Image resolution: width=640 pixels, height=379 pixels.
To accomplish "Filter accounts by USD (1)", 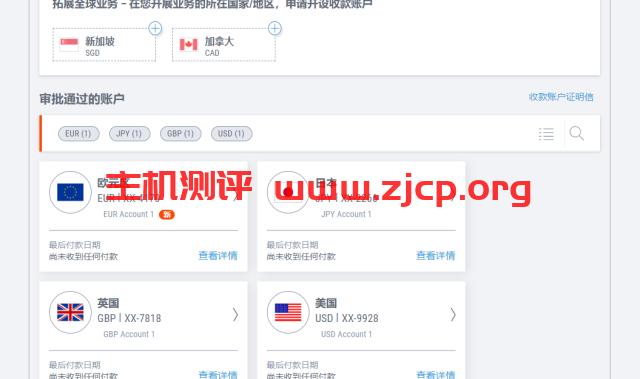I will 231,134.
